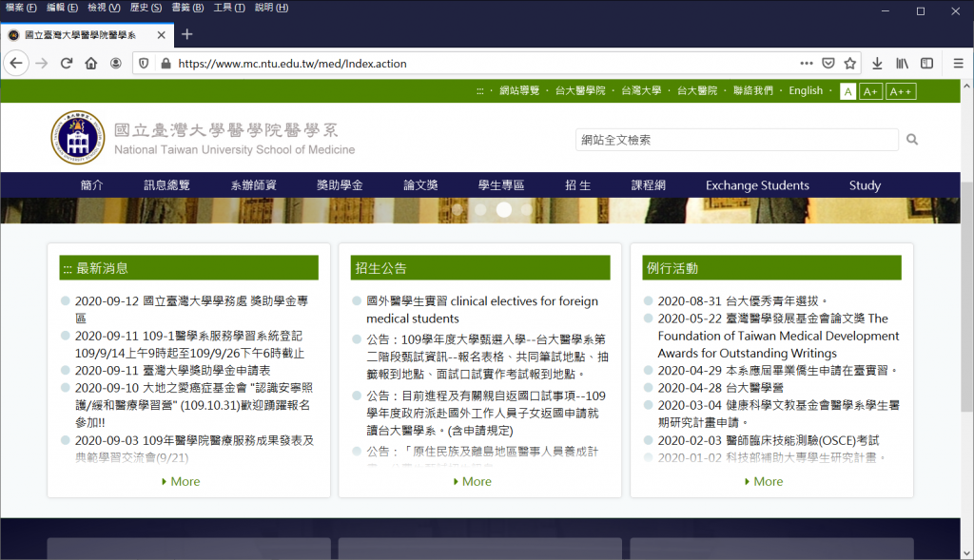974x560 pixels.
Task: Click the NTU School of Medicine logo
Action: (x=78, y=138)
